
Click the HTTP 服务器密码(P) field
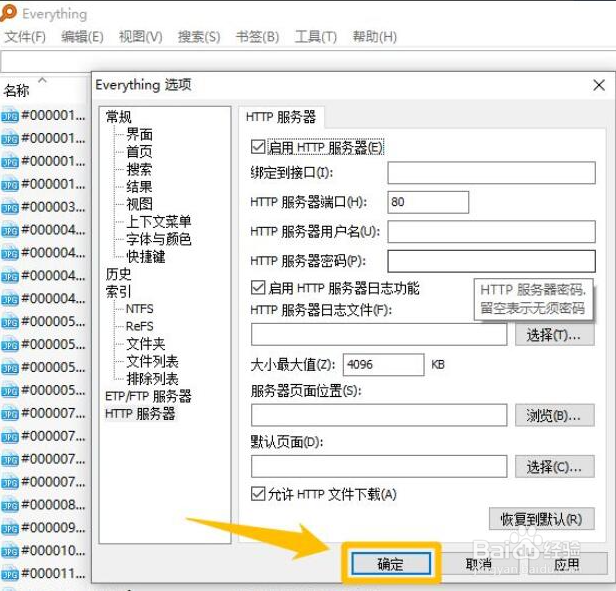pos(491,261)
